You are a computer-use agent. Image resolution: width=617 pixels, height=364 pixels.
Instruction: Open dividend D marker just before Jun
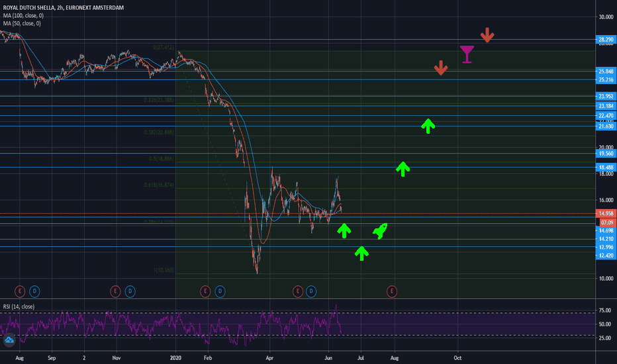(x=311, y=291)
